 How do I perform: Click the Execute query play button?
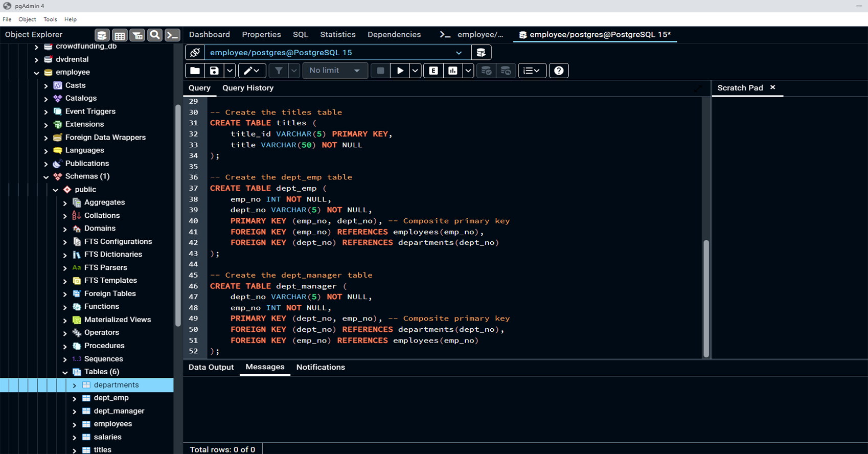coord(400,71)
